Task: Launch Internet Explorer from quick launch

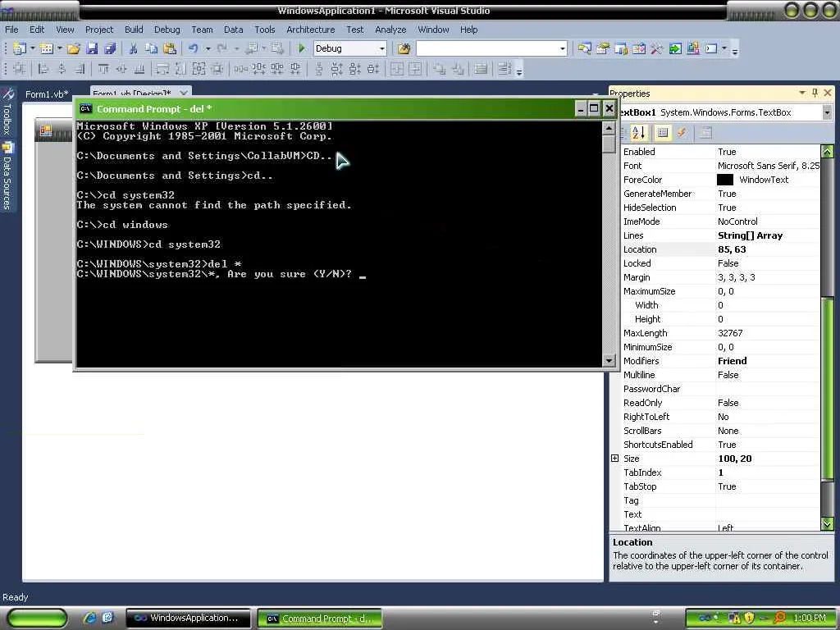Action: 89,618
